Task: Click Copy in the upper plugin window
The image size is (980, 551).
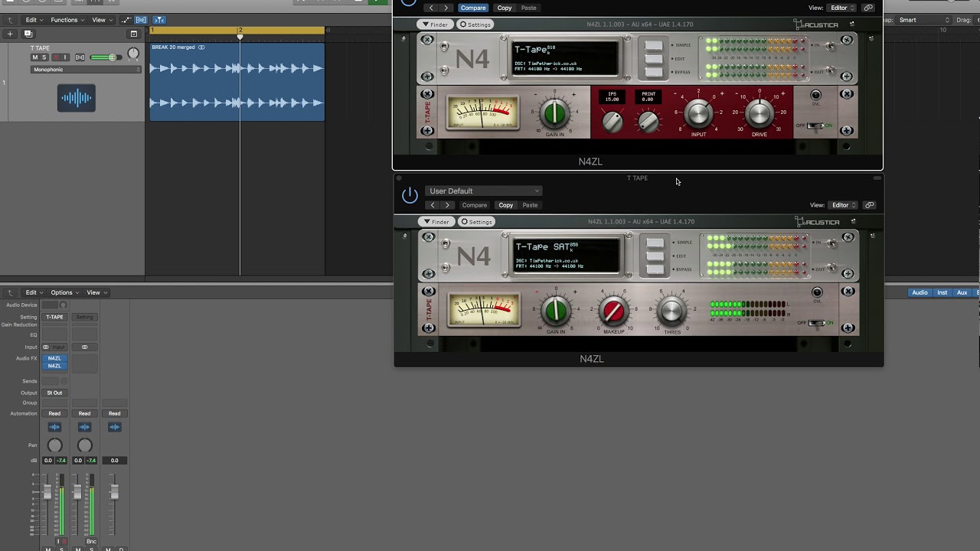Action: pos(505,8)
